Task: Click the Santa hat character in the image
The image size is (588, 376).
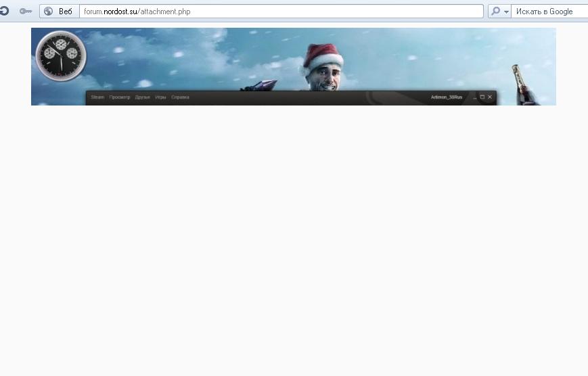Action: [323, 68]
